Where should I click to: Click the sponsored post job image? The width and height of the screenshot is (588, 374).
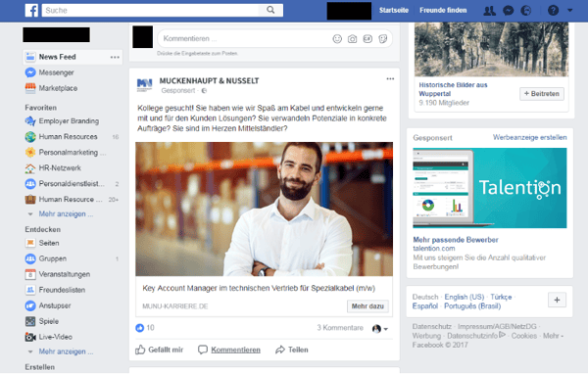coord(264,210)
